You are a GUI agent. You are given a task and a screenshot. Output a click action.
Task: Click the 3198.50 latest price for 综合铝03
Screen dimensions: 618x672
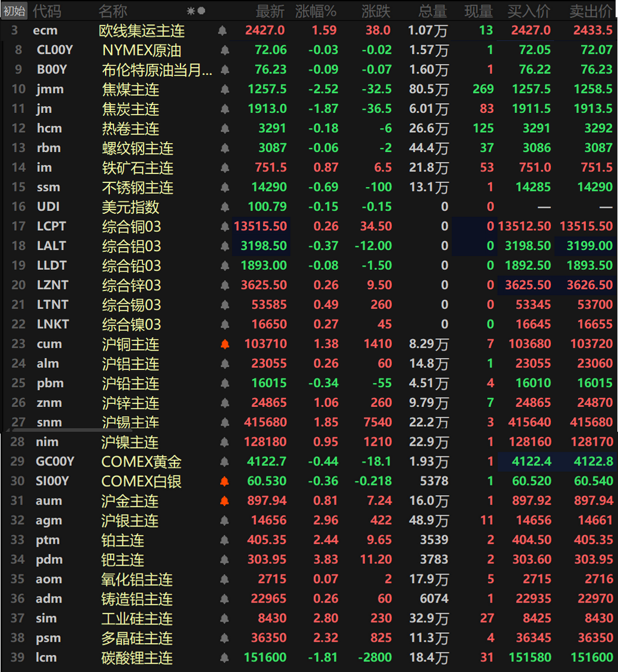coord(264,246)
